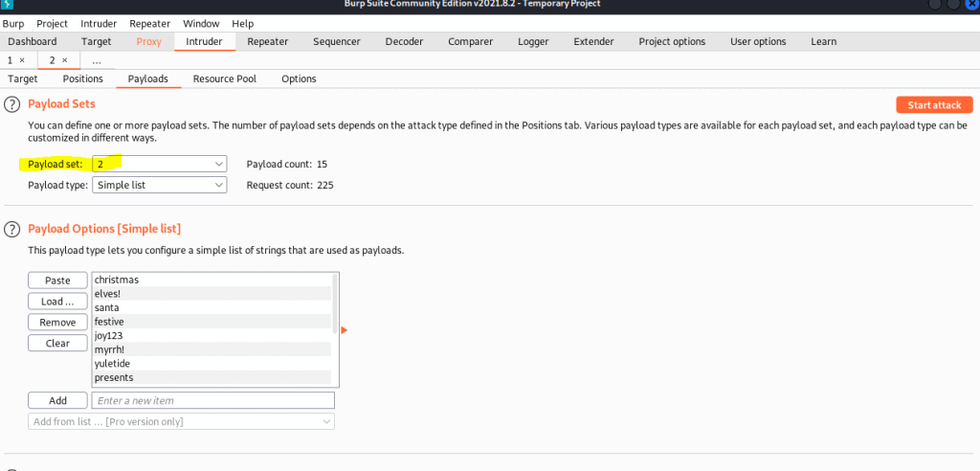The image size is (980, 471).
Task: Select the christmas payload entry
Action: coord(212,280)
